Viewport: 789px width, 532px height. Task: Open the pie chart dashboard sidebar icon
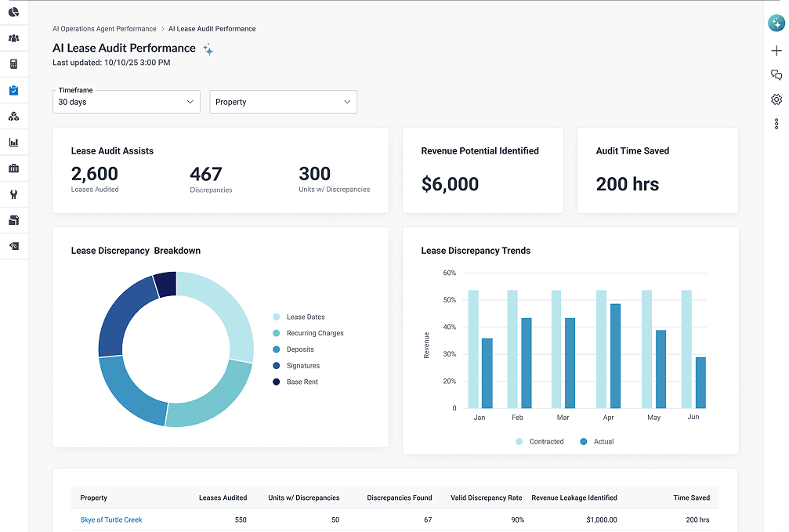[x=13, y=12]
